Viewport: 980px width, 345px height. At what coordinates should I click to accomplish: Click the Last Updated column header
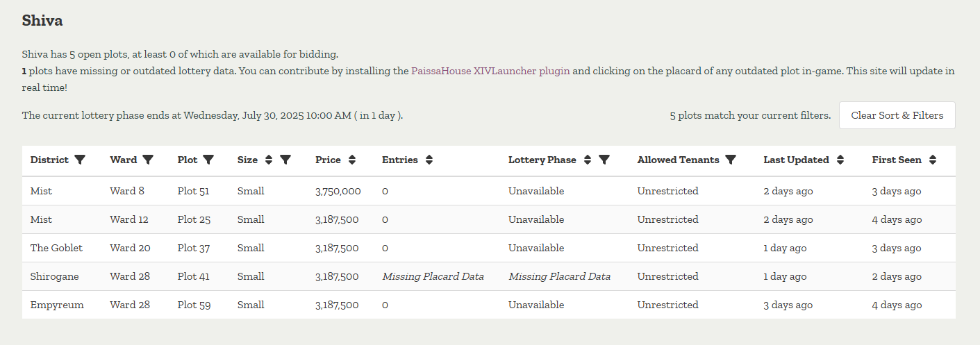(x=796, y=160)
